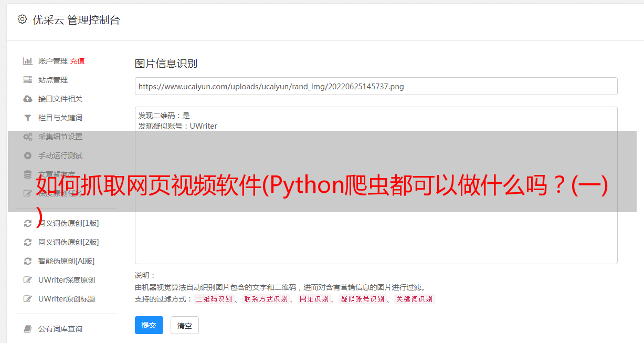
Task: Click the play icon next to 手动运行测试
Action: tap(28, 155)
